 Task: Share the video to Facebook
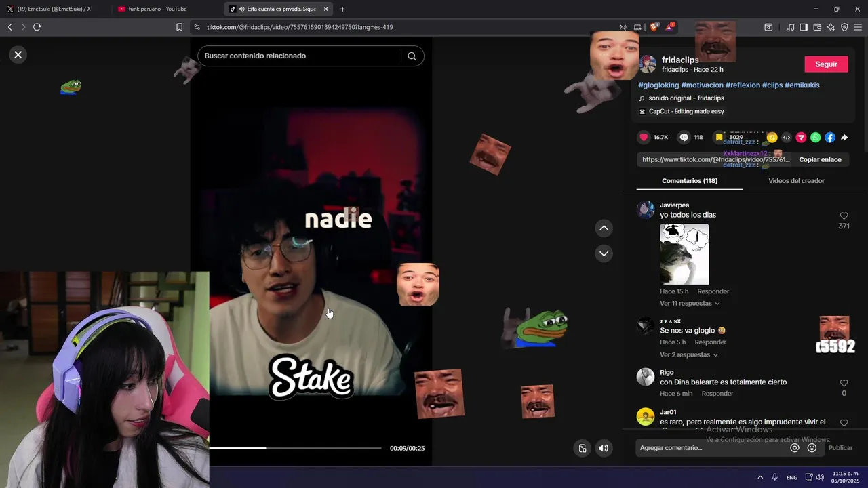(830, 138)
